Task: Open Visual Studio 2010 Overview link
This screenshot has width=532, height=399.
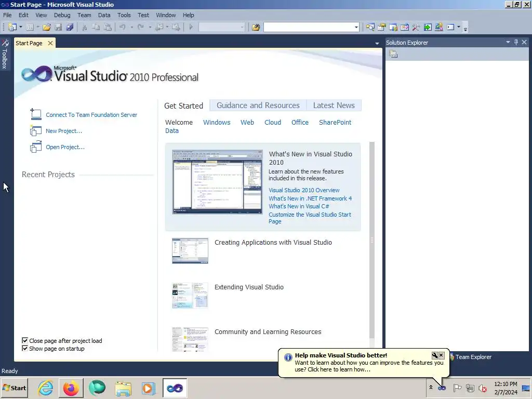Action: pos(304,190)
